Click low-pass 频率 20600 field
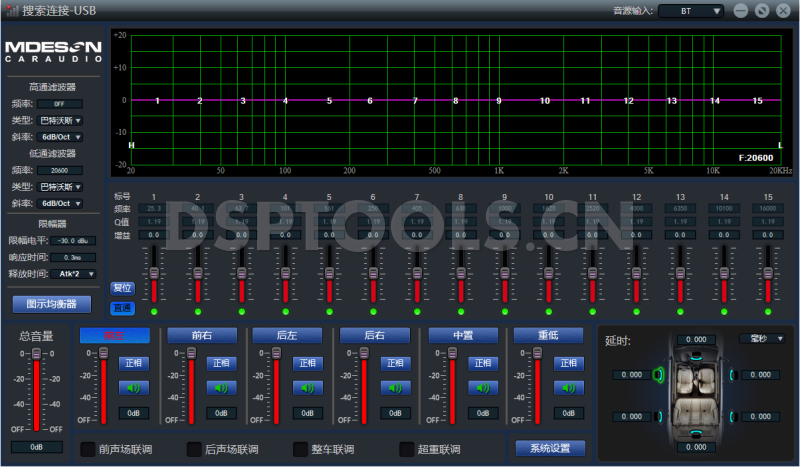Image resolution: width=800 pixels, height=467 pixels. coord(59,170)
